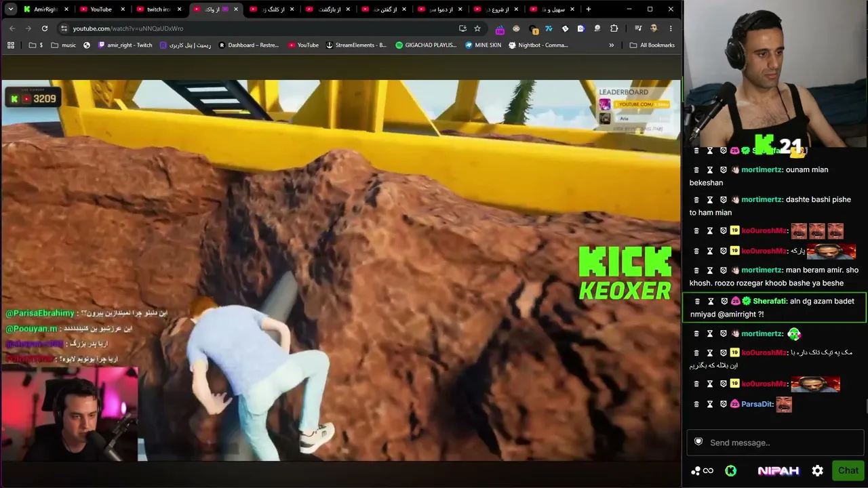Timeout icon on "dashte bashi pishe" message
The width and height of the screenshot is (868, 488).
pos(710,200)
